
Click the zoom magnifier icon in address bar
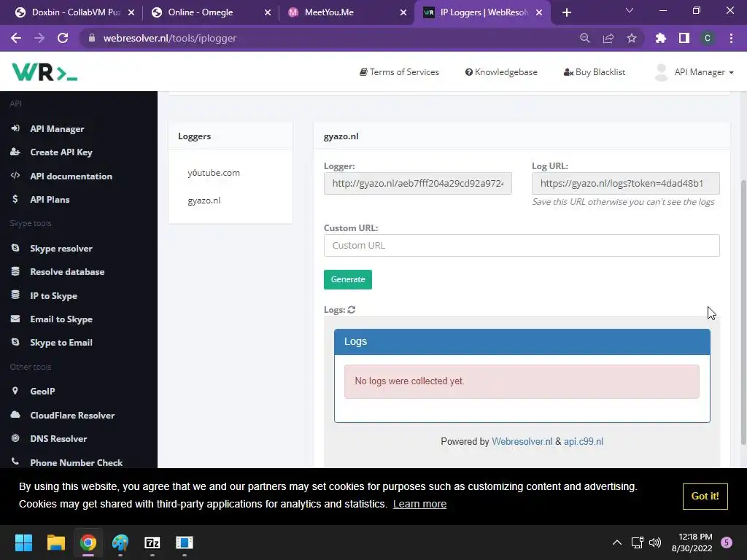coord(584,38)
